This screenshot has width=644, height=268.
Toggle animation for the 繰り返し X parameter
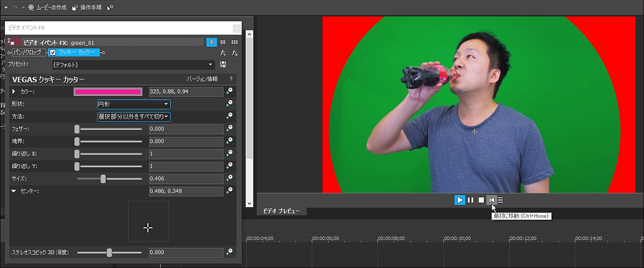tap(229, 154)
